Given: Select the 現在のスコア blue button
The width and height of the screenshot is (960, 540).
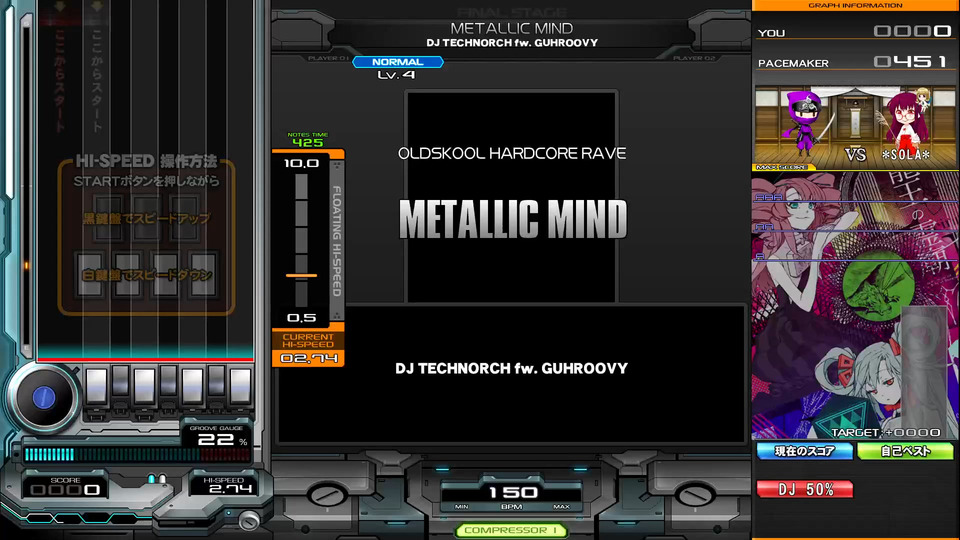Looking at the screenshot, I should pyautogui.click(x=804, y=452).
